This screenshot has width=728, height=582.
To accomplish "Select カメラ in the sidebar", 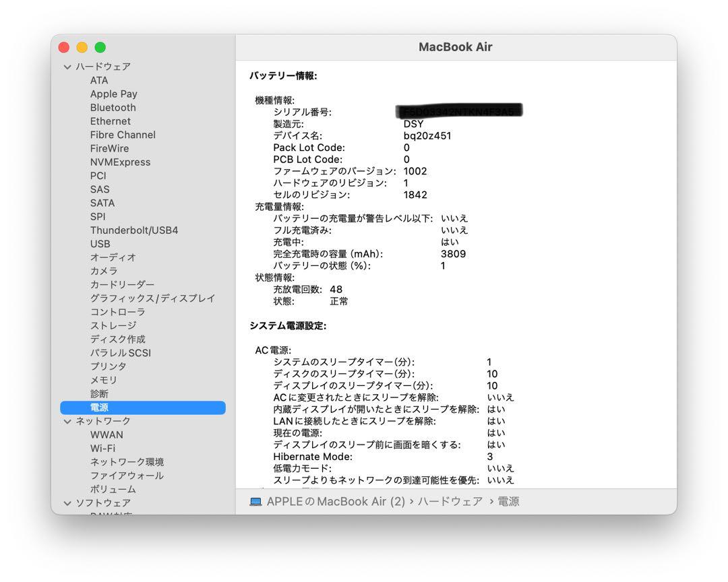I will (104, 271).
